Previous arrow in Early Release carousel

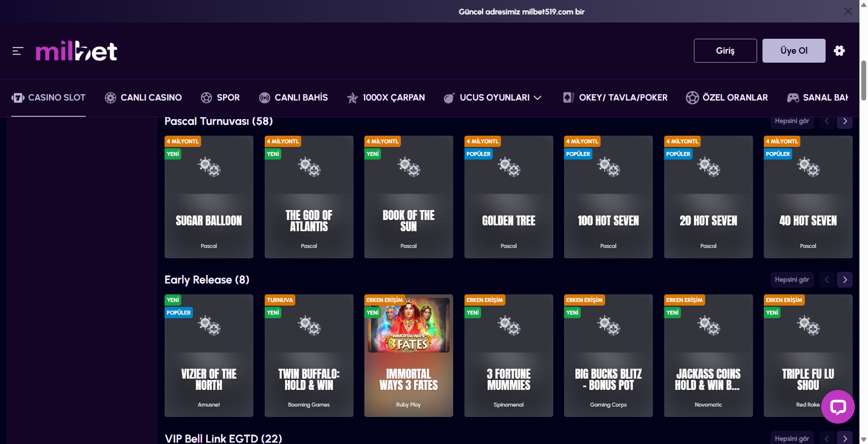pos(827,279)
